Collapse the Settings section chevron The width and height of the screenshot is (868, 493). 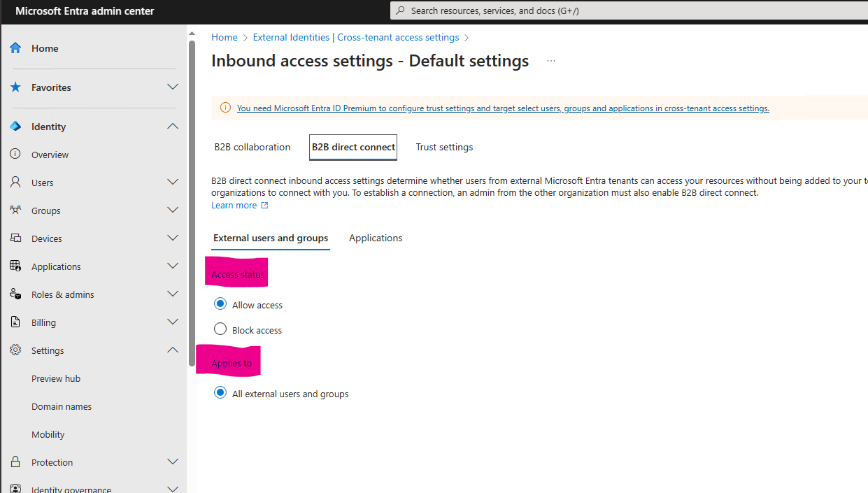(173, 350)
